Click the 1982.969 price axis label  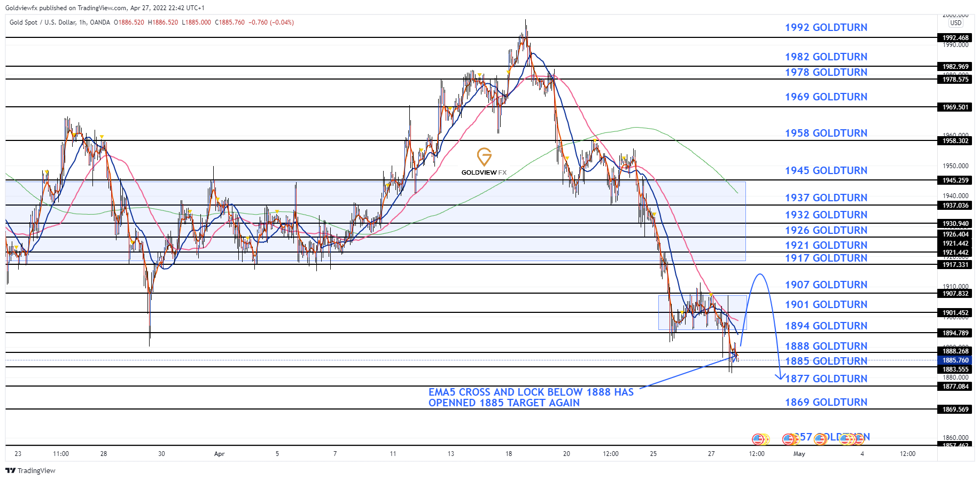tap(955, 66)
